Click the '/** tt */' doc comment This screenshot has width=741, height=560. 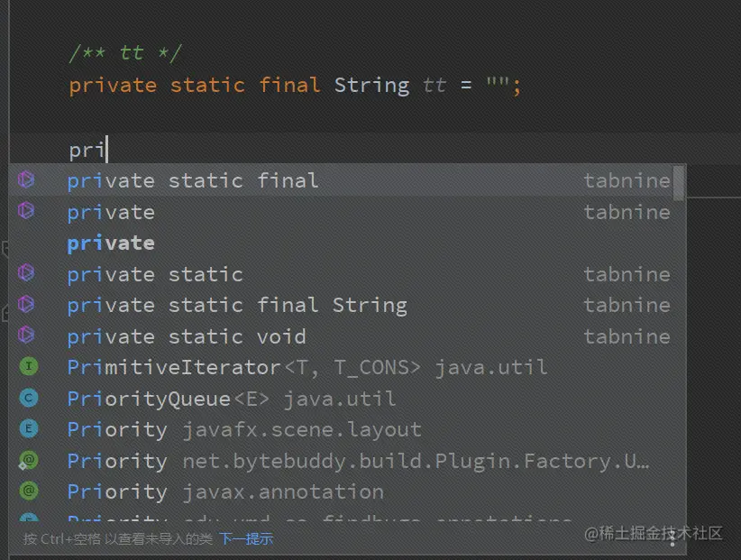click(x=125, y=53)
